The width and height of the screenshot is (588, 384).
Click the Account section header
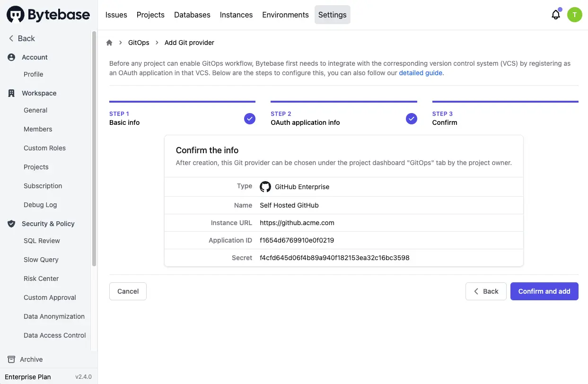[35, 57]
